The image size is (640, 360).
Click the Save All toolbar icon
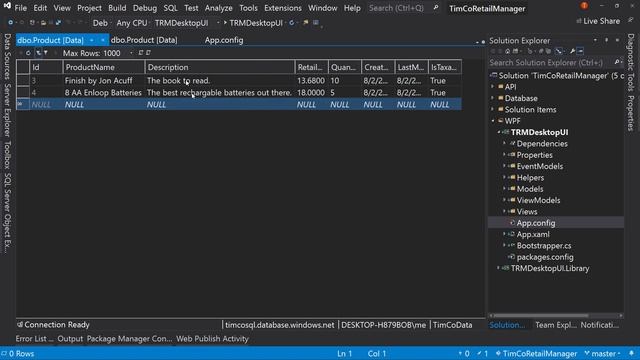tap(58, 22)
